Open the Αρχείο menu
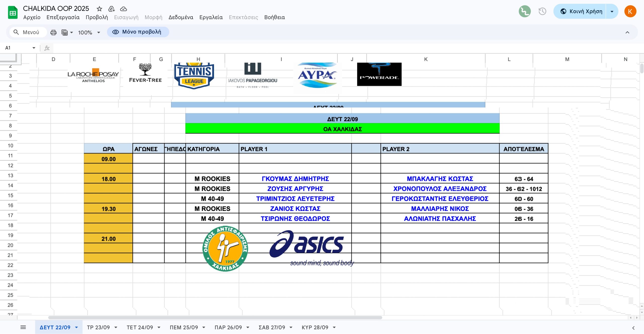Screen dimensions: 644x334 tap(32, 17)
